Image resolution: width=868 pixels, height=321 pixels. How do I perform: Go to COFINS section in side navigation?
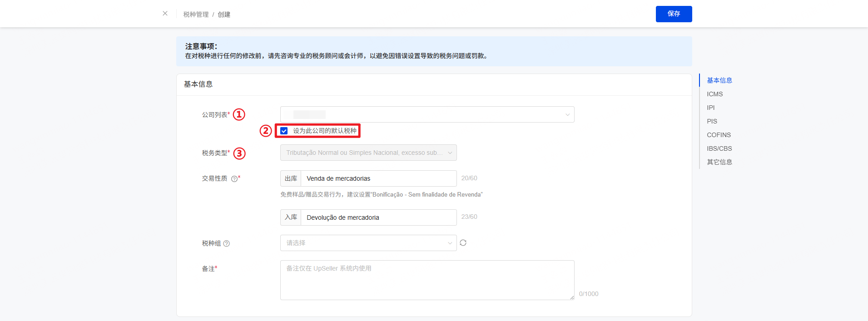pos(719,135)
